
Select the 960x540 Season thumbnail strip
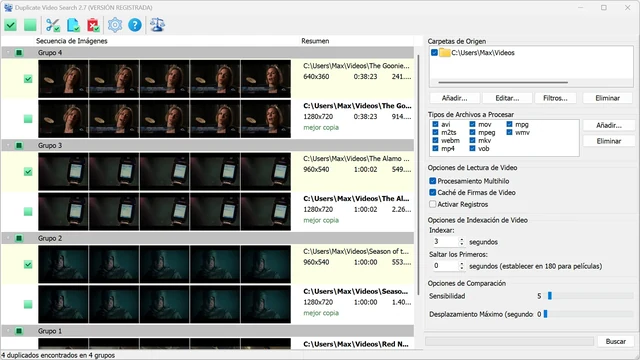pos(164,264)
